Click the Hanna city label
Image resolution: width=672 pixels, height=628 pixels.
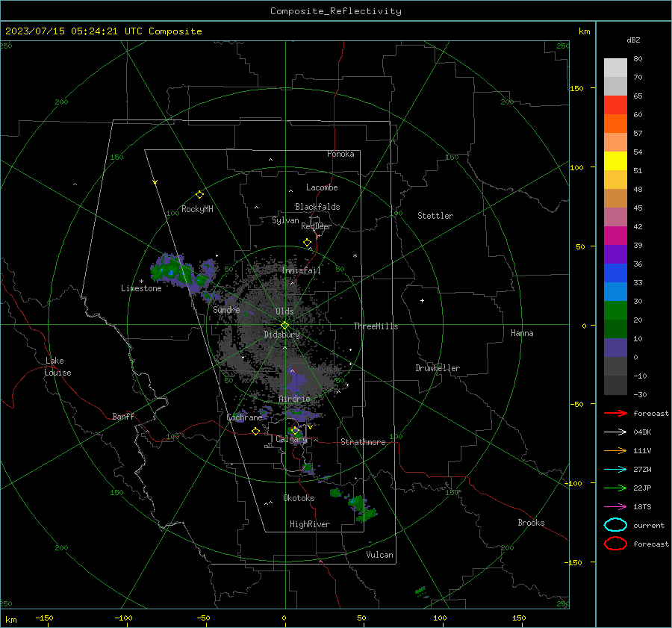[522, 333]
